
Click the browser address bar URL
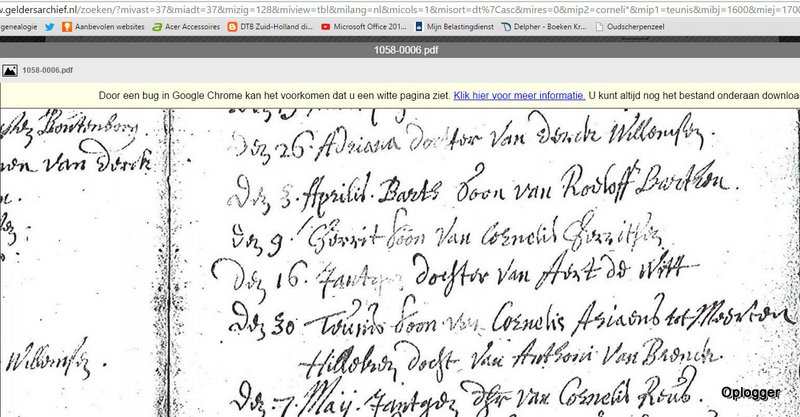click(400, 10)
